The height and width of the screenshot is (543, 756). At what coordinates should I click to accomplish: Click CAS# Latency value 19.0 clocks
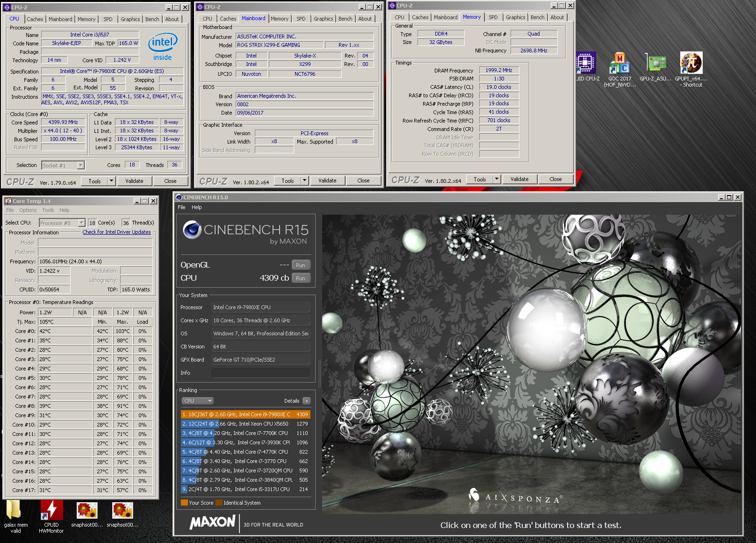tap(499, 87)
